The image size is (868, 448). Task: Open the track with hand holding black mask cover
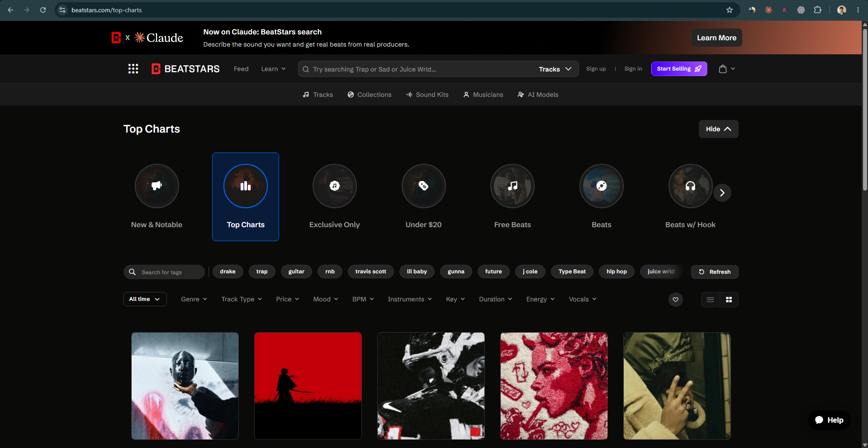(x=185, y=386)
